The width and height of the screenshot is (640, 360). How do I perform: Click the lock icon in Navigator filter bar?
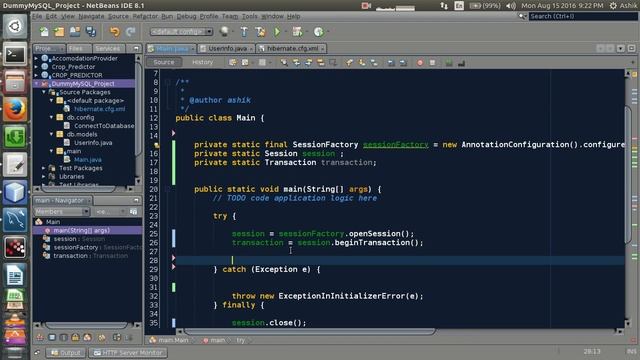(x=75, y=338)
